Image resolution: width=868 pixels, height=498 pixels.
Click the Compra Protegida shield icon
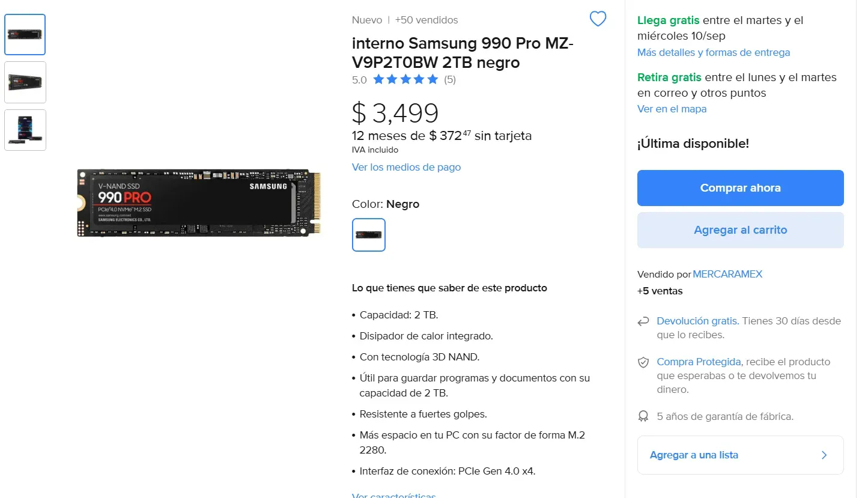coord(643,362)
